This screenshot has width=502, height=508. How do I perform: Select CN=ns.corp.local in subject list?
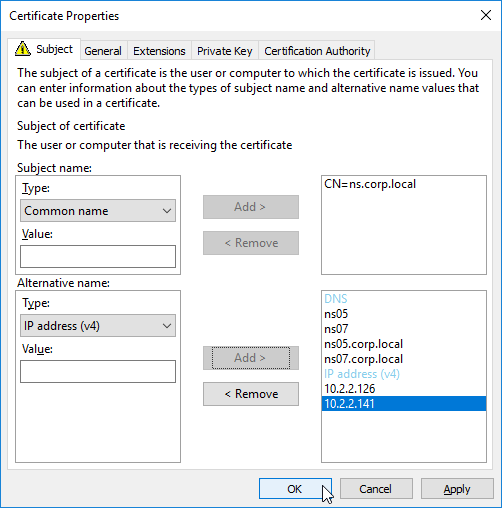point(370,184)
